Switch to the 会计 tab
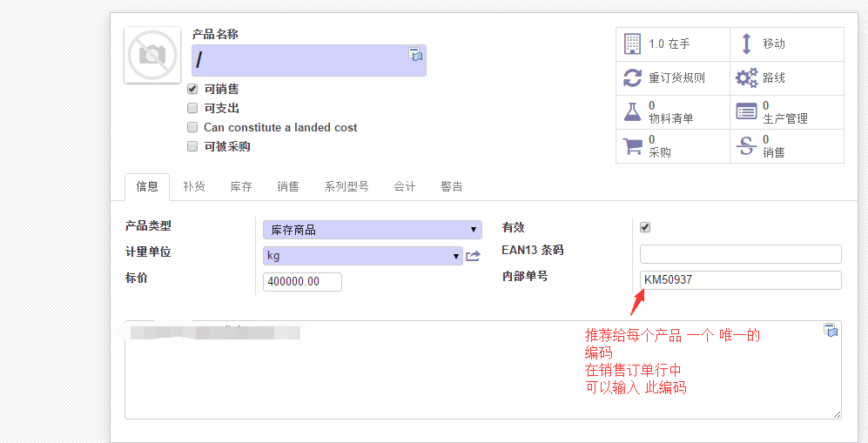 (x=405, y=186)
